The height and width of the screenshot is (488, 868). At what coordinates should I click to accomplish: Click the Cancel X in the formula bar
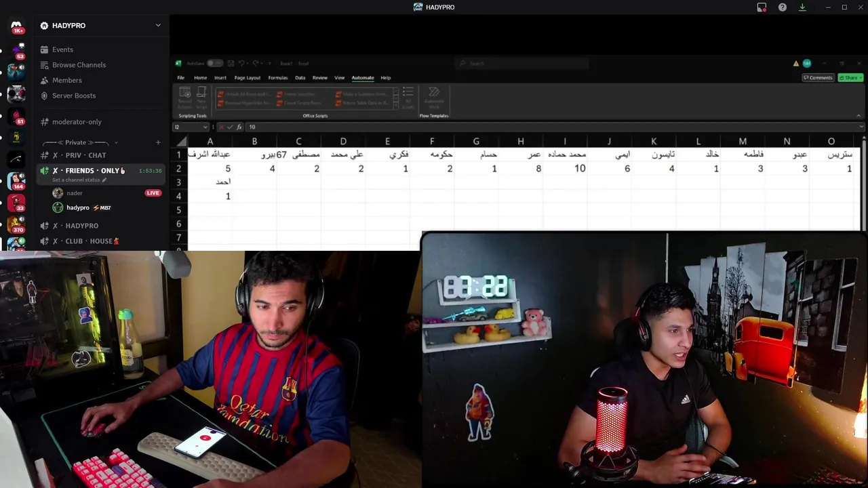point(220,127)
